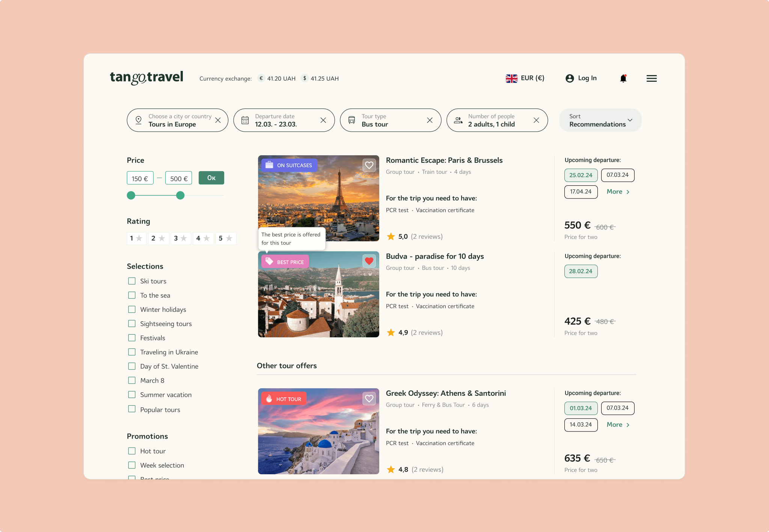Screen dimensions: 769x532
Task: Show more departure dates for Paris tour
Action: click(618, 192)
